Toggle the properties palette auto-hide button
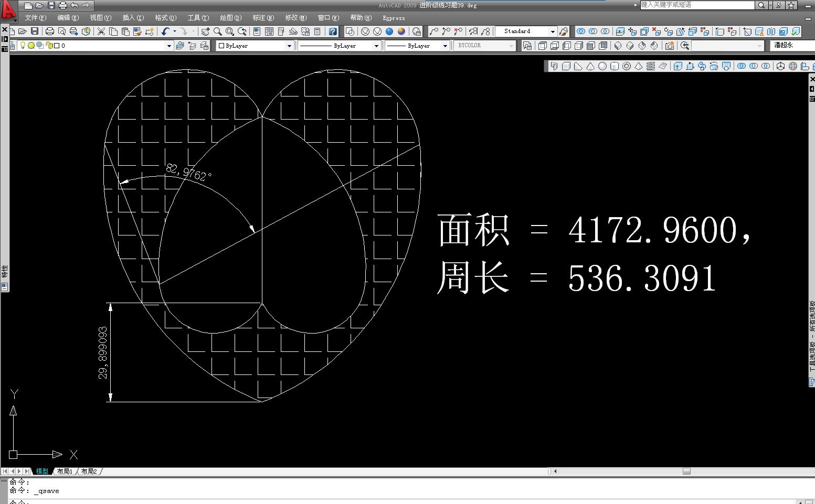The image size is (815, 504). (5, 39)
